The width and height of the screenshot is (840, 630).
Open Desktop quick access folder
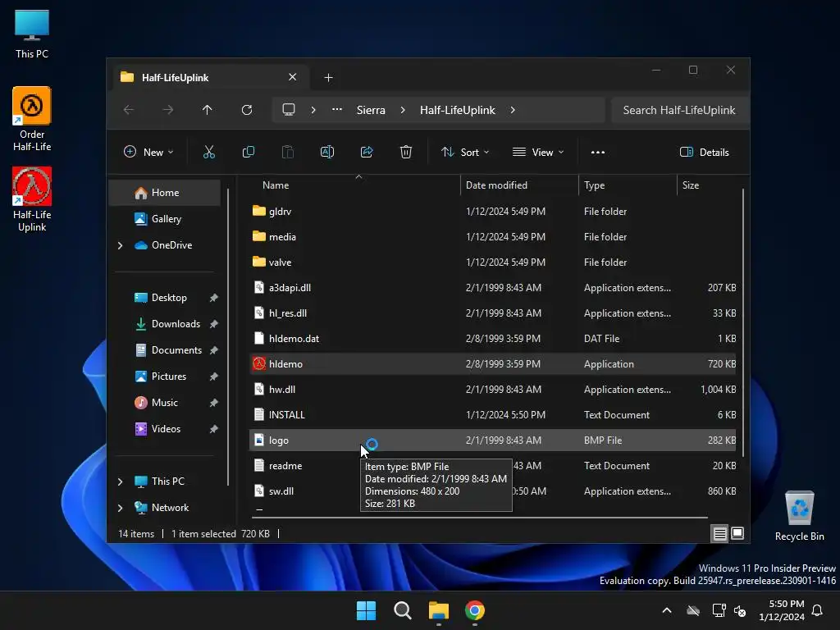tap(165, 298)
